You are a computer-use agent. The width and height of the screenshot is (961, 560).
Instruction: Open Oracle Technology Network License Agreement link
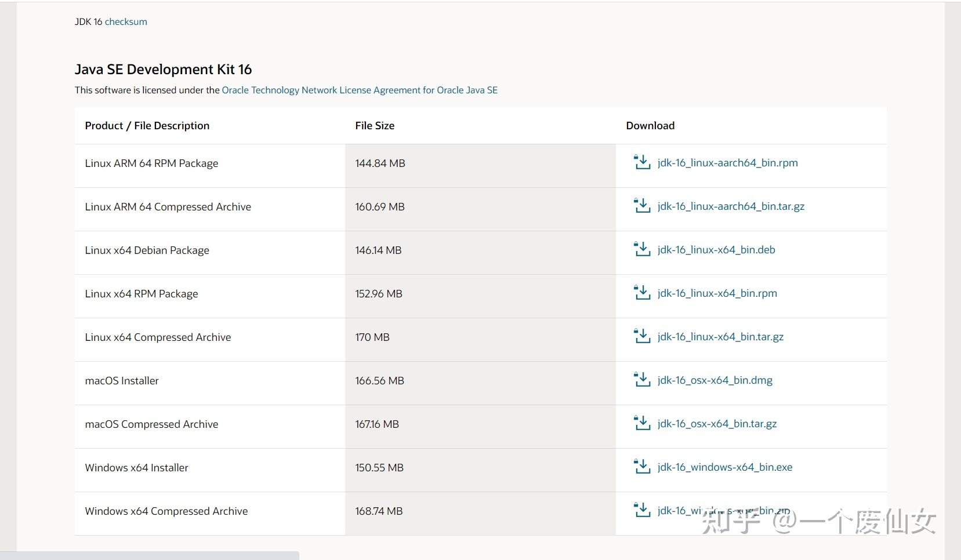tap(360, 90)
